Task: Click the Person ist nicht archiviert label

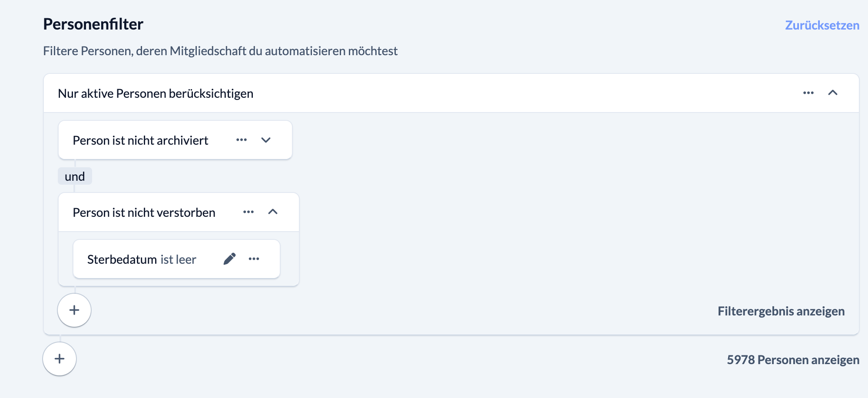Action: (140, 140)
